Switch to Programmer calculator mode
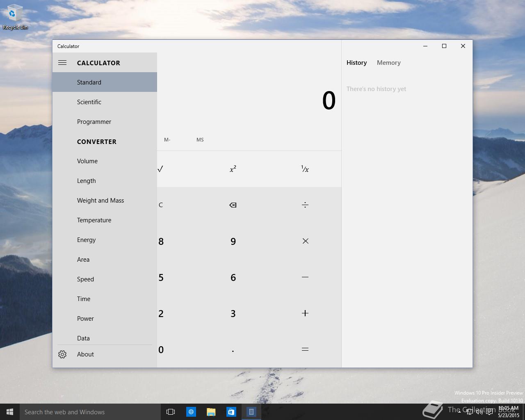 (105, 121)
